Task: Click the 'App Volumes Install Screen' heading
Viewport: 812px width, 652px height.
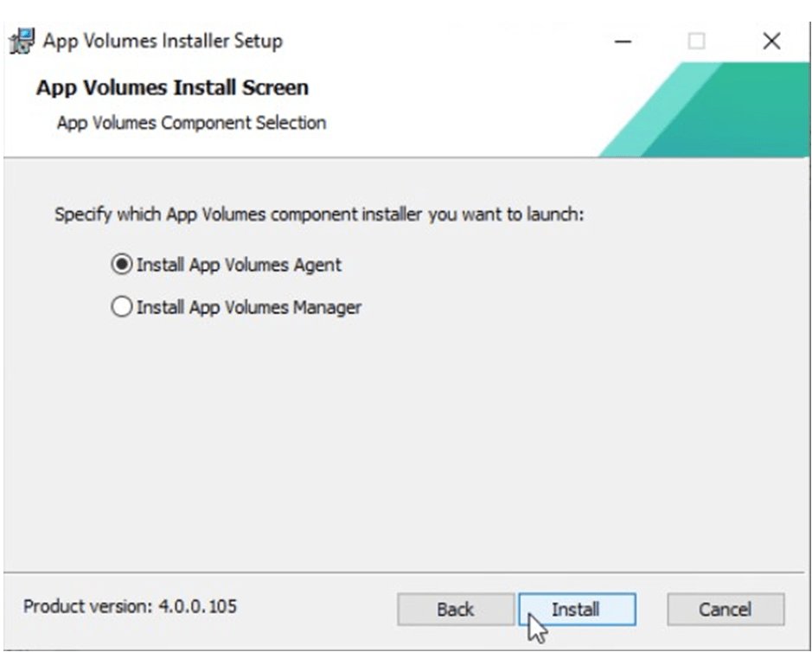Action: click(172, 87)
